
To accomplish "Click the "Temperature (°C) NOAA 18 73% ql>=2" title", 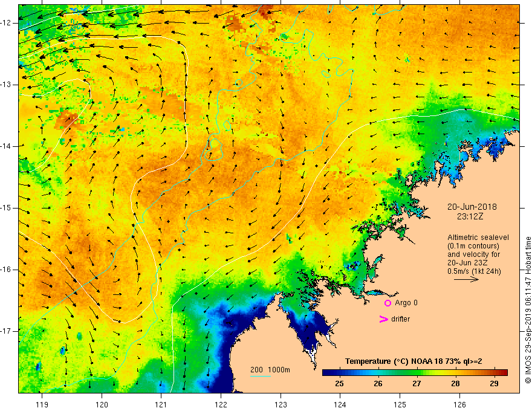I will 414,361.
